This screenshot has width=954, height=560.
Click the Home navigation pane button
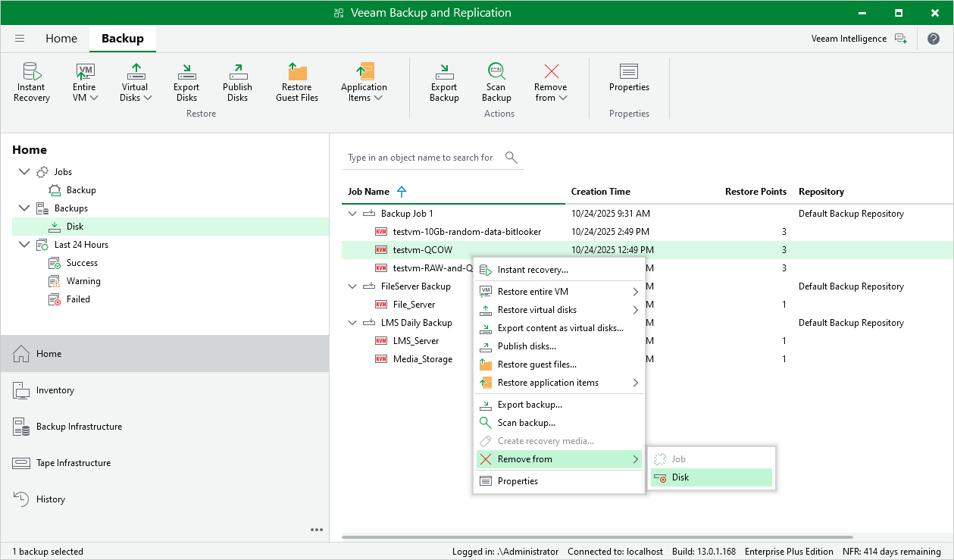pyautogui.click(x=164, y=354)
